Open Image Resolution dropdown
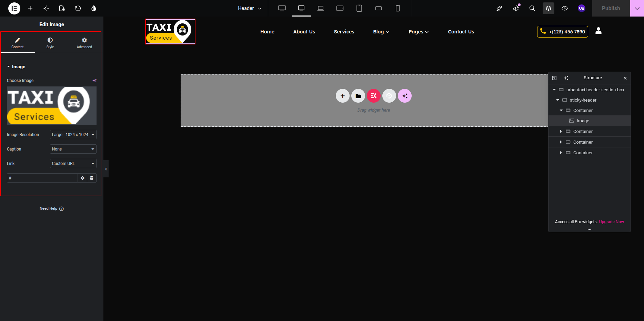 pyautogui.click(x=73, y=135)
